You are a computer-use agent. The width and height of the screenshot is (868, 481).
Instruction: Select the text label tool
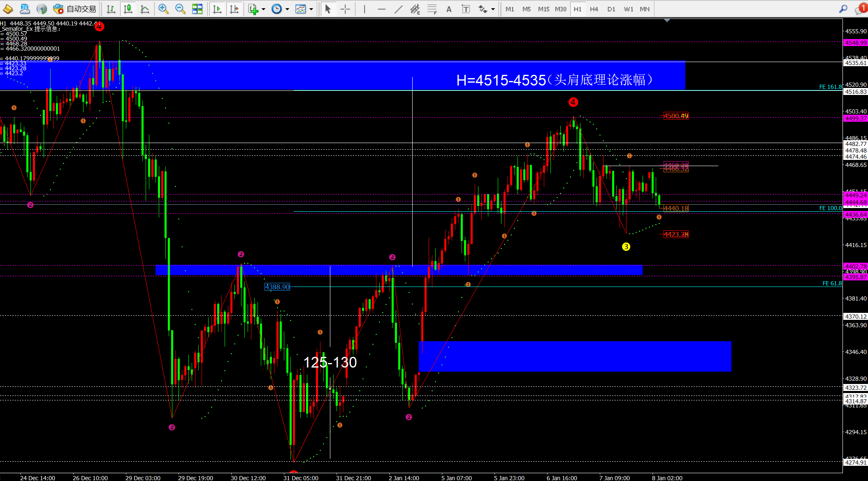click(466, 9)
